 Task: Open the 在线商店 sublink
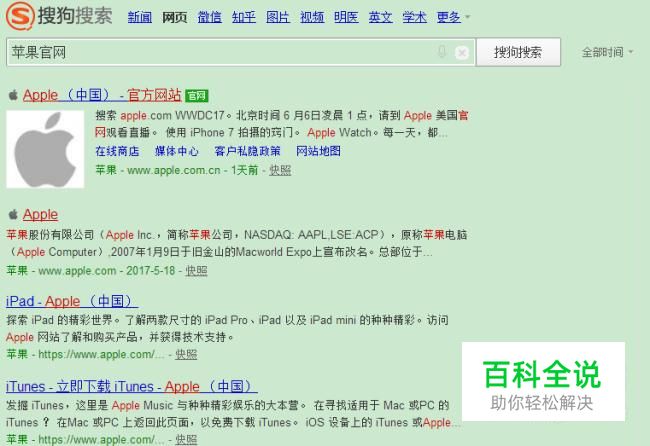[117, 151]
